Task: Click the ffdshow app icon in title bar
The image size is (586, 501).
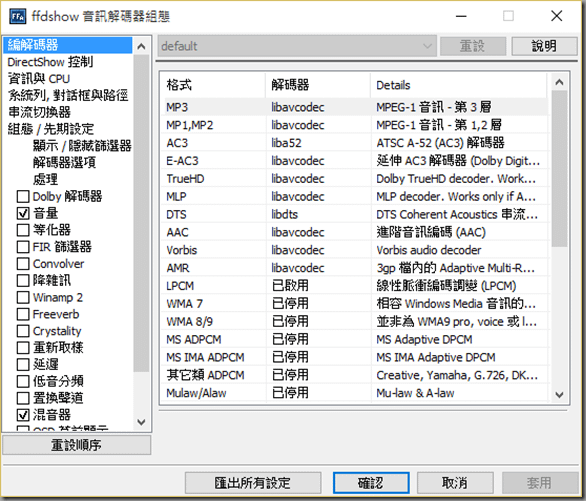Action: (18, 16)
